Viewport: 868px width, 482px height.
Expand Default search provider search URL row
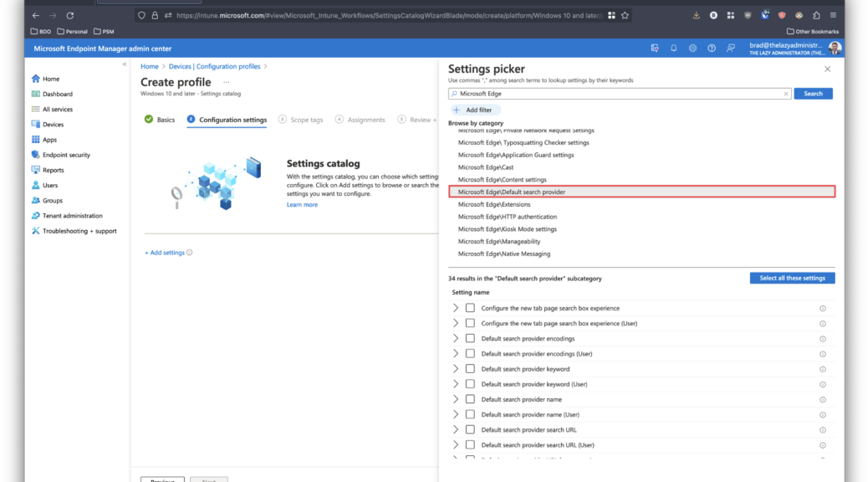(x=456, y=430)
